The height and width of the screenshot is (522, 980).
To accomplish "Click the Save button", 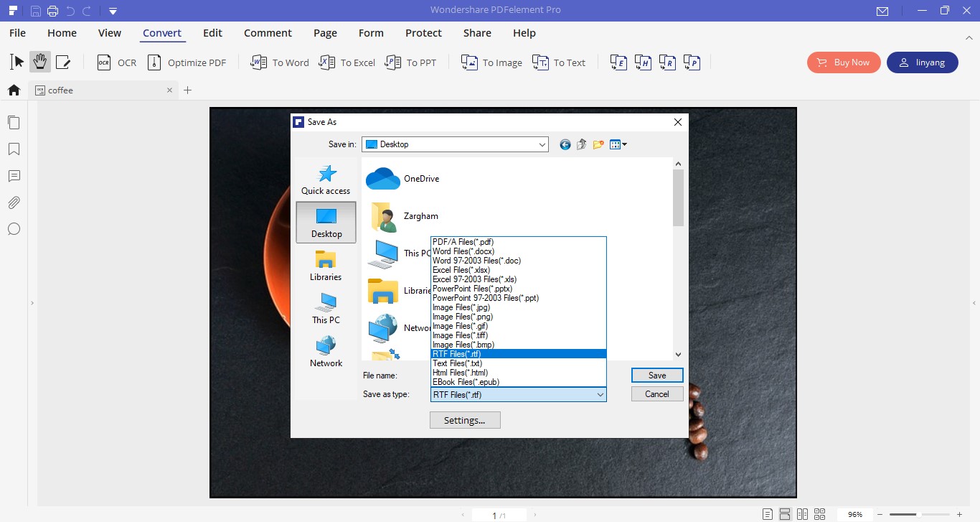I will (657, 376).
